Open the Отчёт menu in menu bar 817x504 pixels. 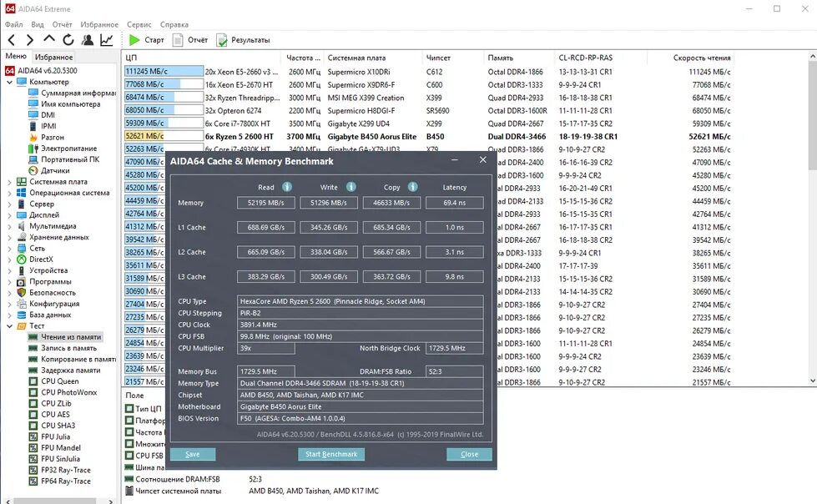[x=62, y=24]
